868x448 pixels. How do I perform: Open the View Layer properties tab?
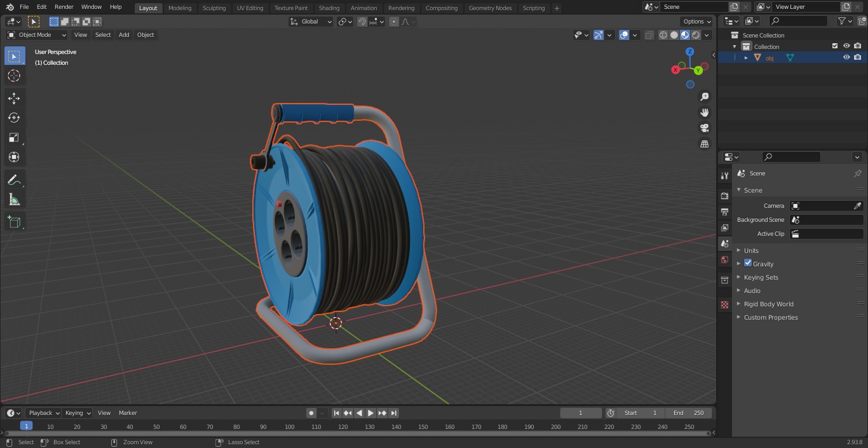(724, 227)
